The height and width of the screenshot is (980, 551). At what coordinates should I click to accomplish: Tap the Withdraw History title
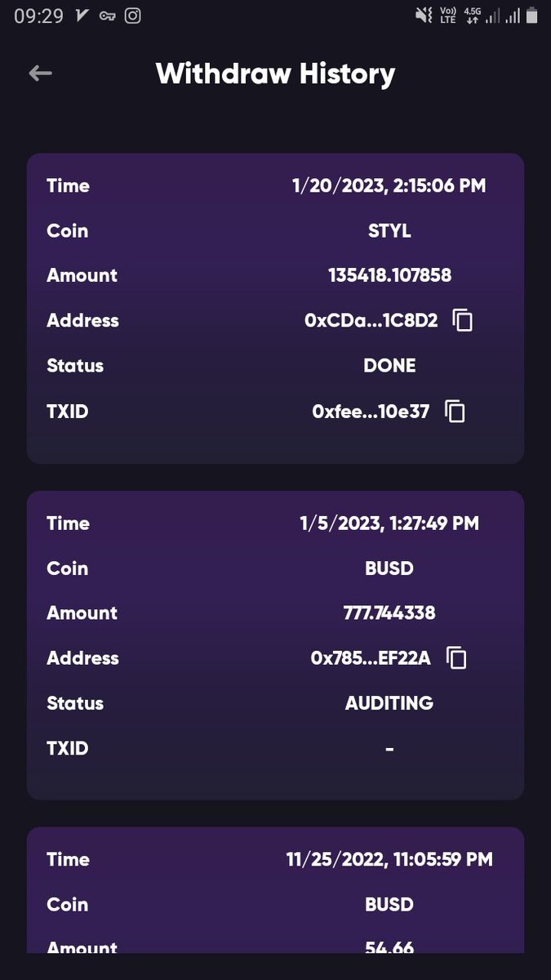click(x=275, y=73)
